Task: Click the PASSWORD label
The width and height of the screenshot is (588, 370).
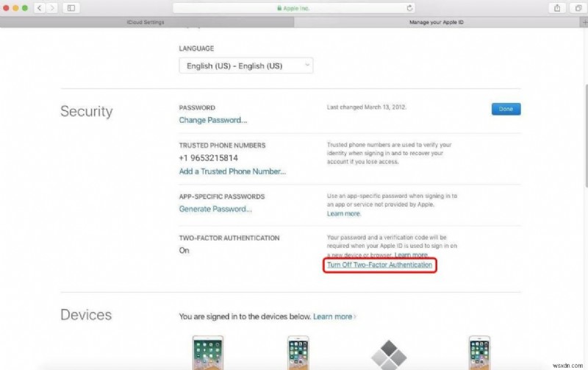Action: pos(197,107)
